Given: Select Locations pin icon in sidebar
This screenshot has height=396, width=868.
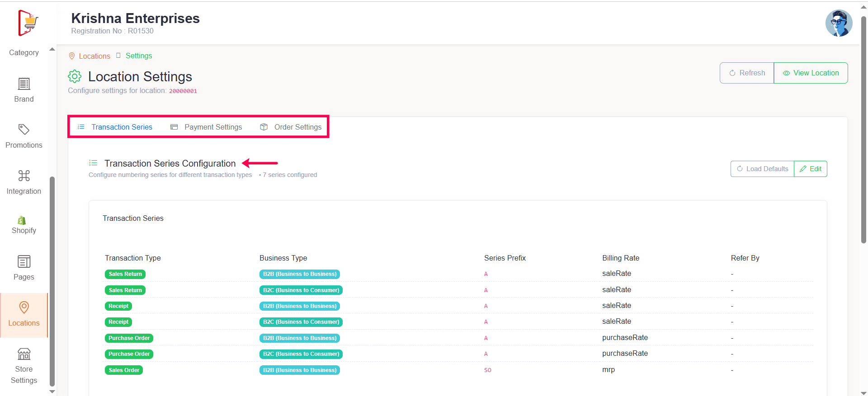Looking at the screenshot, I should [24, 307].
